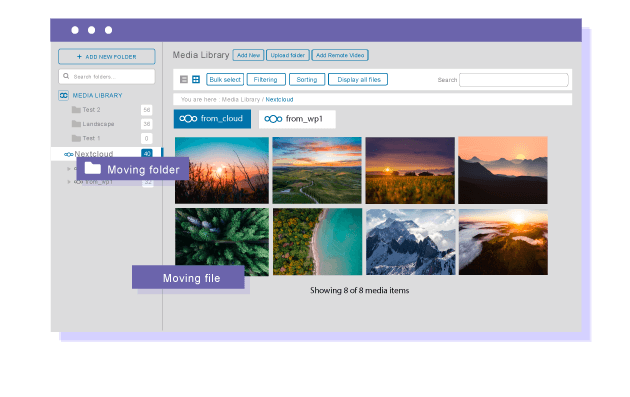
Task: Expand the first Nextcloud subfolder arrow
Action: (x=68, y=169)
